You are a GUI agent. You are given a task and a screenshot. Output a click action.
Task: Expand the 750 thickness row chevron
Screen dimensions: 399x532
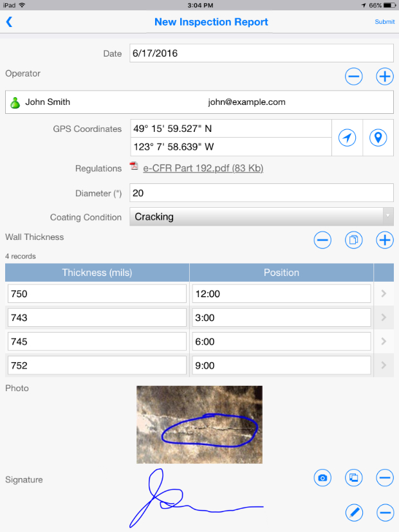pyautogui.click(x=384, y=293)
